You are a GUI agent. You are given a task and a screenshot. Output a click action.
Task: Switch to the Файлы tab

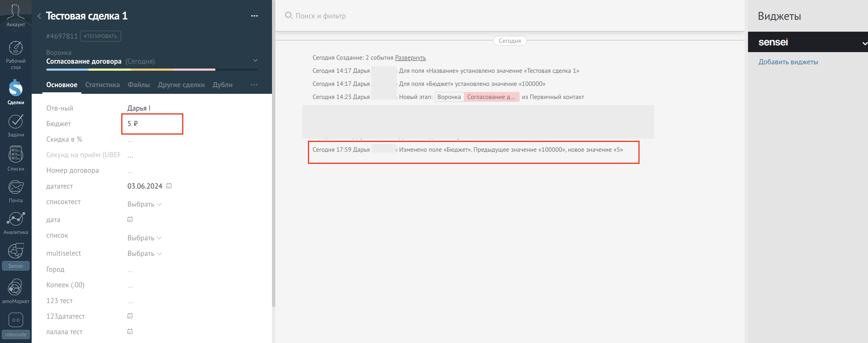139,85
